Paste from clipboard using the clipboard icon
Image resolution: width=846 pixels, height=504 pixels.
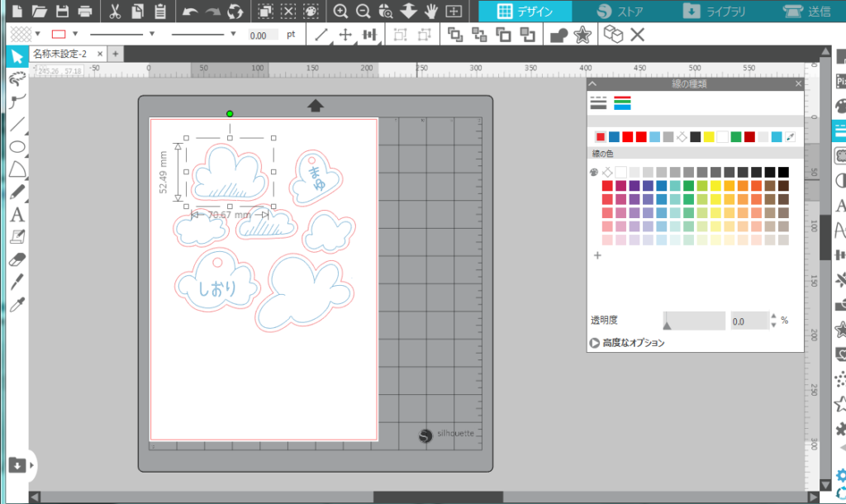point(160,11)
